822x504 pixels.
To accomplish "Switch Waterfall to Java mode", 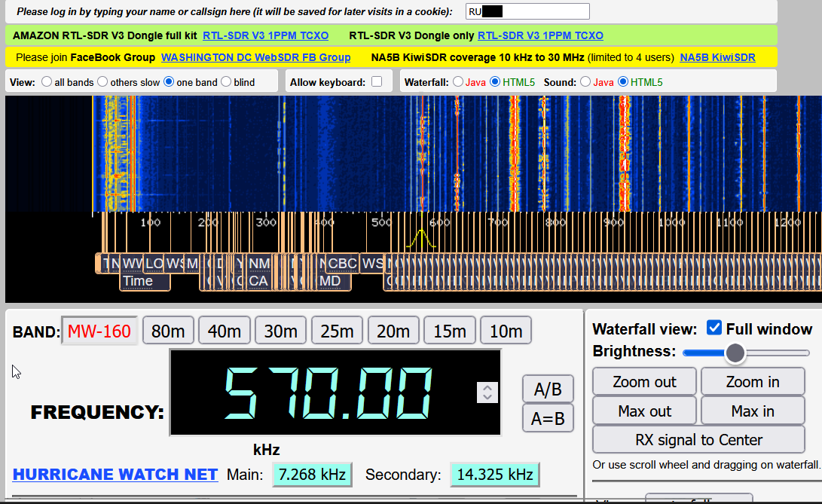I will point(458,82).
